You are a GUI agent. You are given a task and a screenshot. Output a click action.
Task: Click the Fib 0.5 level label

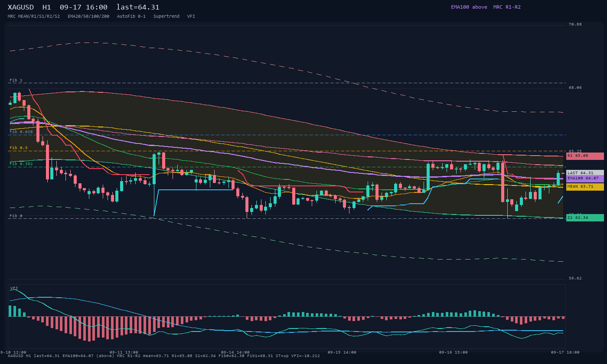[x=19, y=148]
